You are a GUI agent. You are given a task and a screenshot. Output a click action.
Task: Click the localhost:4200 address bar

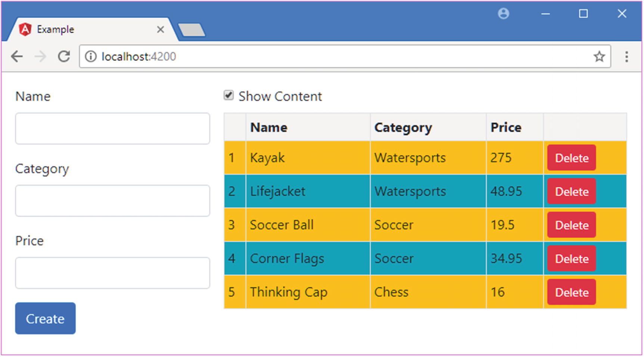tap(336, 57)
